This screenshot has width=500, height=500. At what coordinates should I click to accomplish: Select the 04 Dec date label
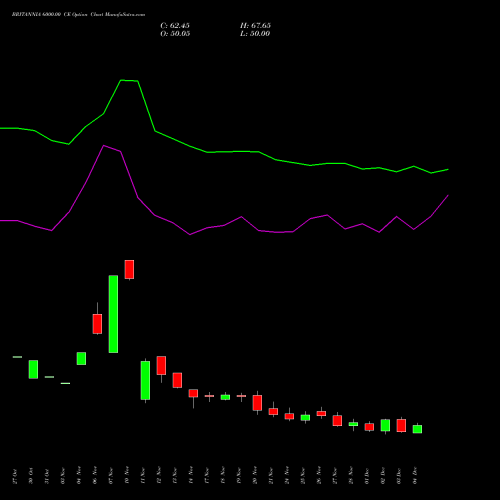coord(415,476)
